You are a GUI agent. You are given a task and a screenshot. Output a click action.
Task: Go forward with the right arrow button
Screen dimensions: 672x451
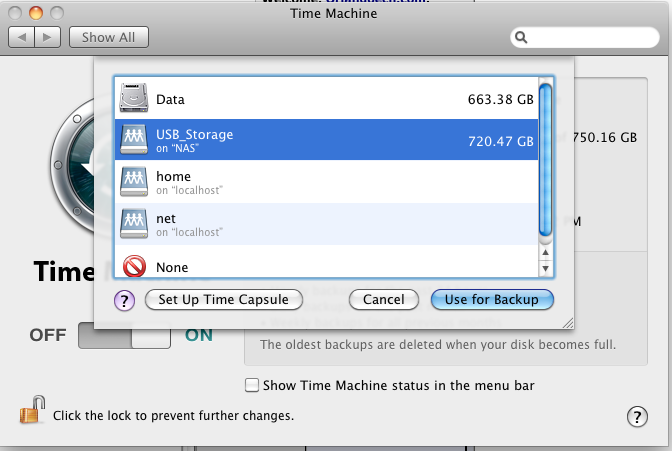tap(48, 37)
